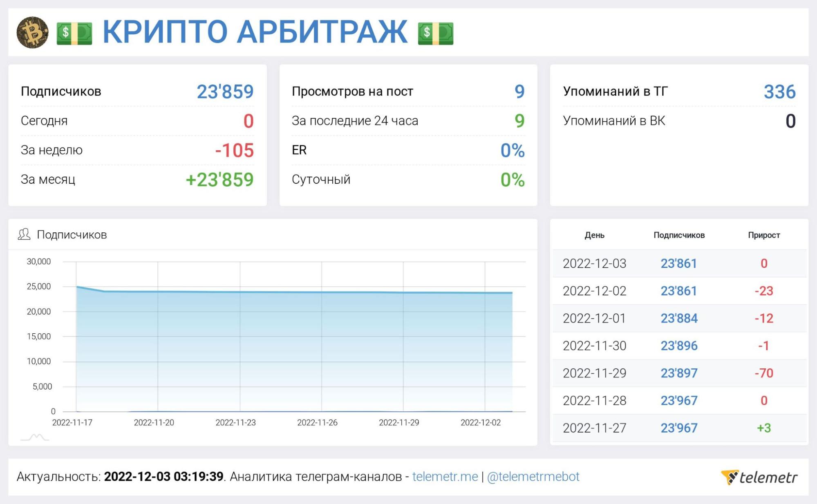Click the growth value -23

[x=764, y=291]
